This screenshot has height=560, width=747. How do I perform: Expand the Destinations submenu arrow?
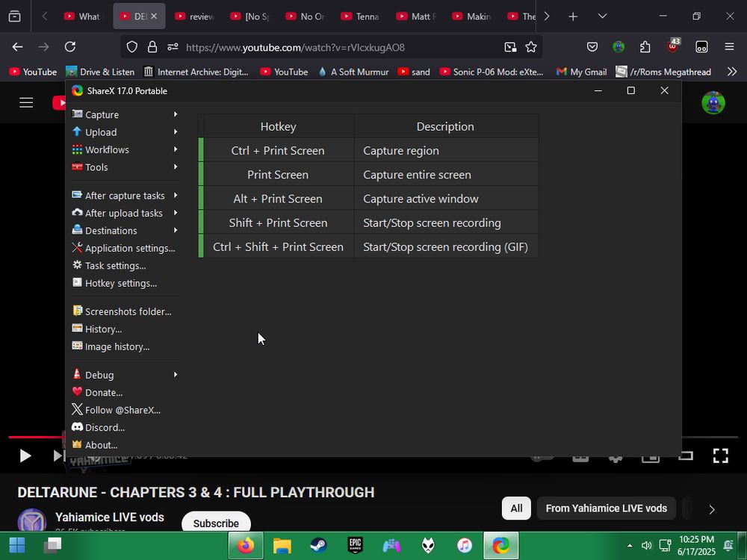click(176, 231)
